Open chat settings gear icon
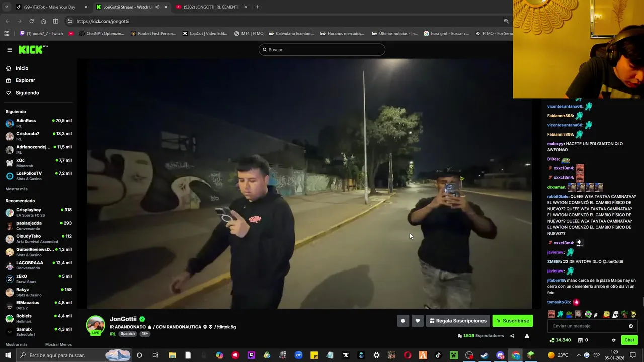Viewport: 644px width, 362px height. pos(614,340)
